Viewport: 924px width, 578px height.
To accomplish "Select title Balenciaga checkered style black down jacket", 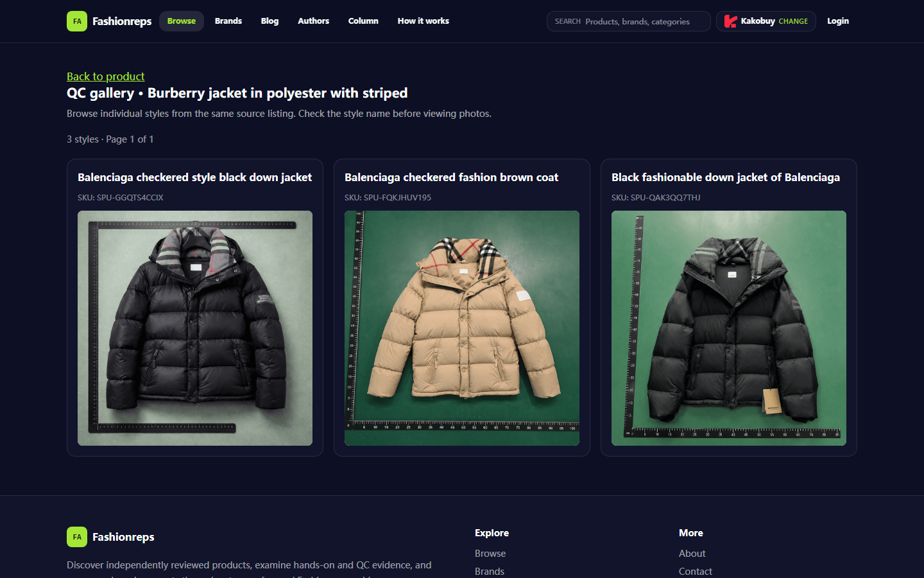I will click(195, 177).
